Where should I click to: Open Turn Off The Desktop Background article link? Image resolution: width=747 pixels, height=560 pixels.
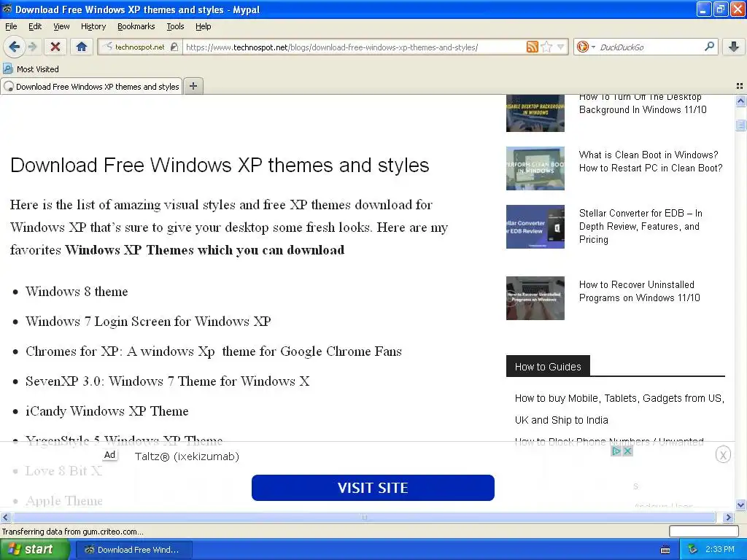coord(642,105)
